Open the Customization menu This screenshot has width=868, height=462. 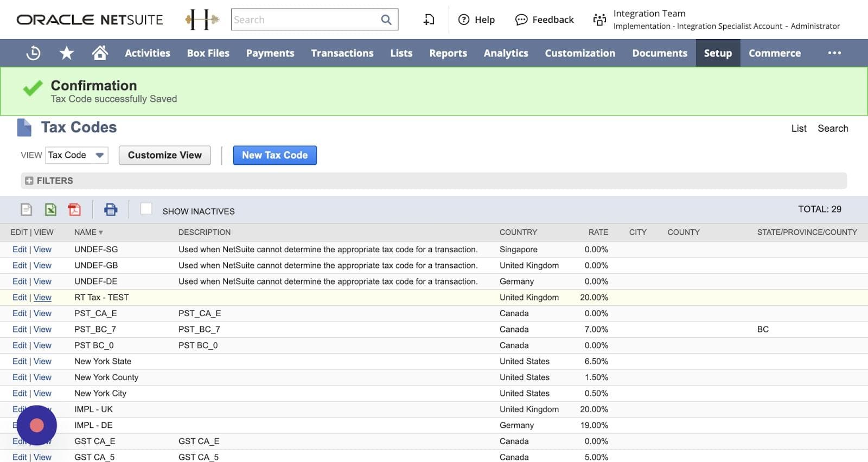pos(580,53)
